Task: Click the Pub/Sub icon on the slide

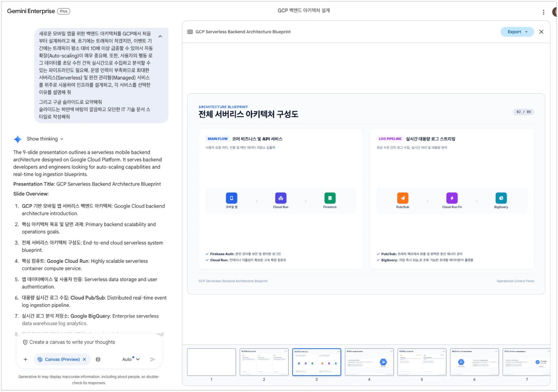Action: [x=403, y=198]
